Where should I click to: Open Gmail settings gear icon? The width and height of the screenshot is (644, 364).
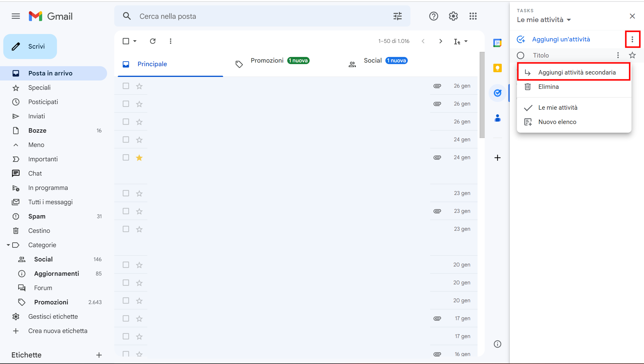(453, 16)
